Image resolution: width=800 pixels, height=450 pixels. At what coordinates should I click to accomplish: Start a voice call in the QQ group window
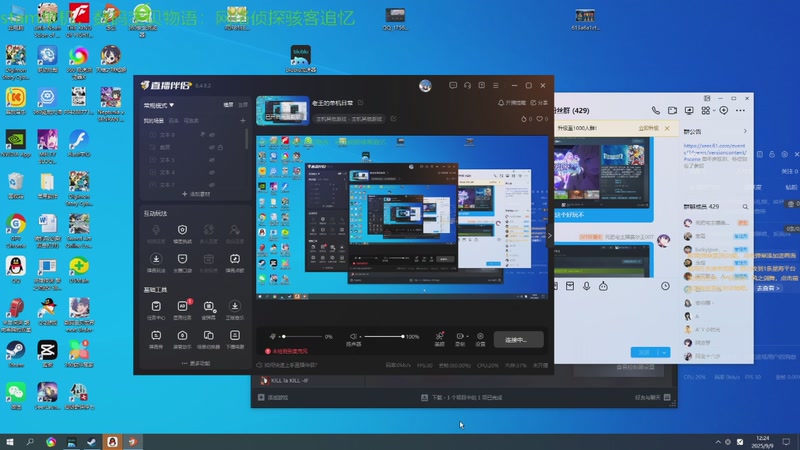656,110
